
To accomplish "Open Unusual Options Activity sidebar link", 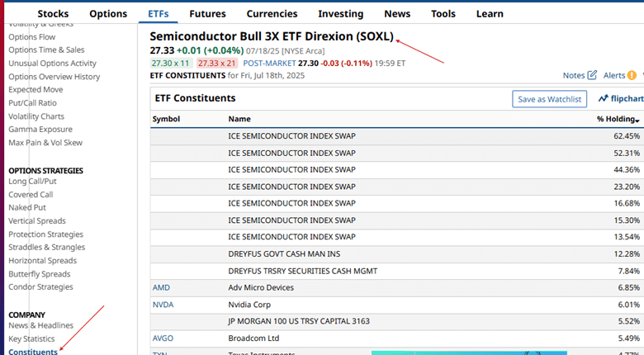I will (x=52, y=64).
